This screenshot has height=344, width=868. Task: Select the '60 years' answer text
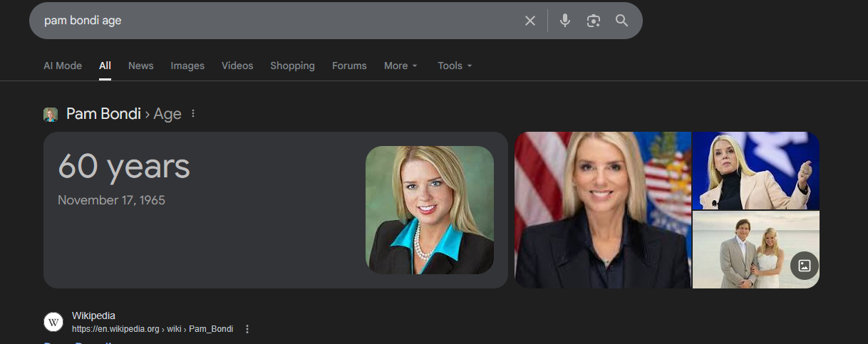124,166
